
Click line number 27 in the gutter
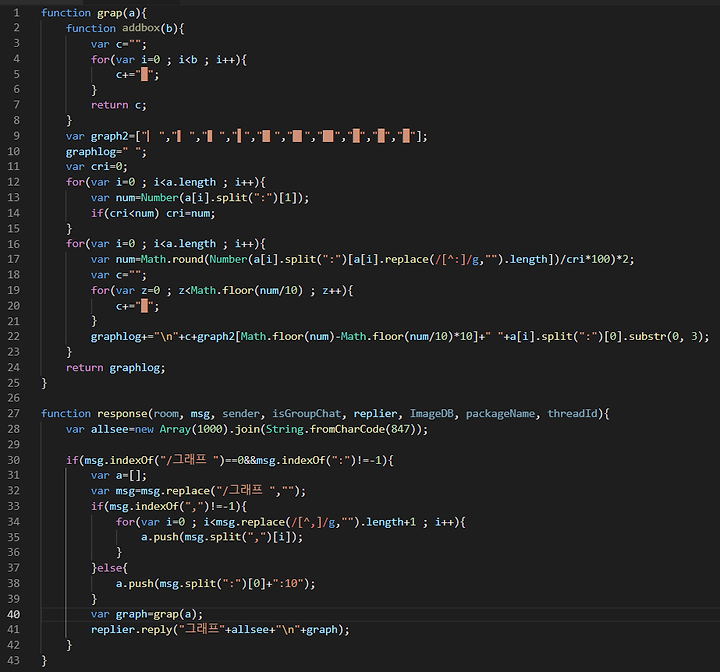pos(14,413)
